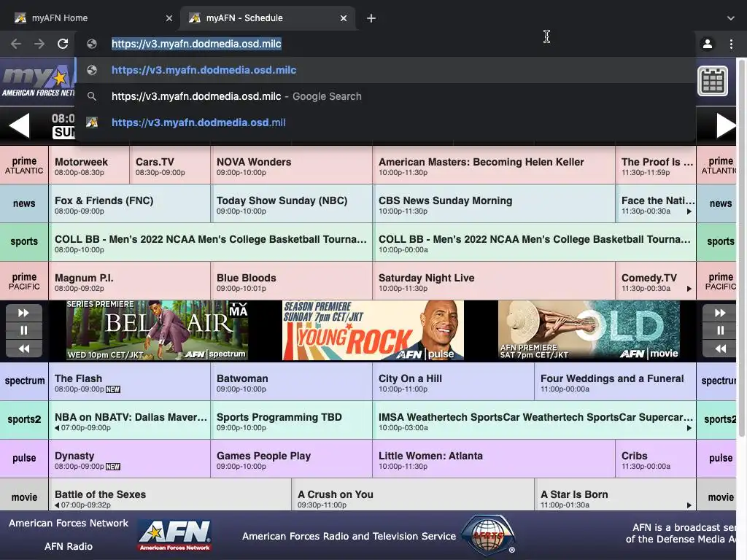Select the left prime Pacific channel label
Viewport: 747px width, 560px height.
click(x=24, y=281)
